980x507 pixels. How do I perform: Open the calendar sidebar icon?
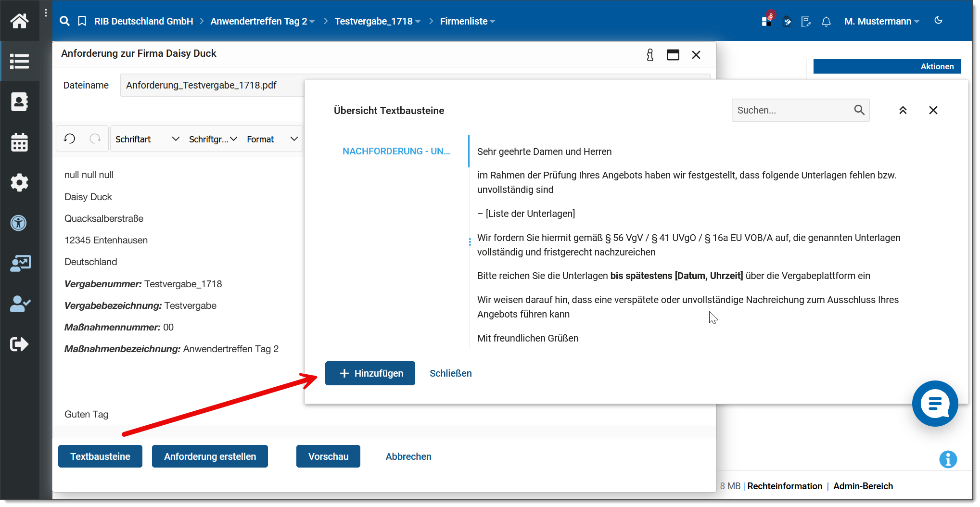[x=19, y=142]
